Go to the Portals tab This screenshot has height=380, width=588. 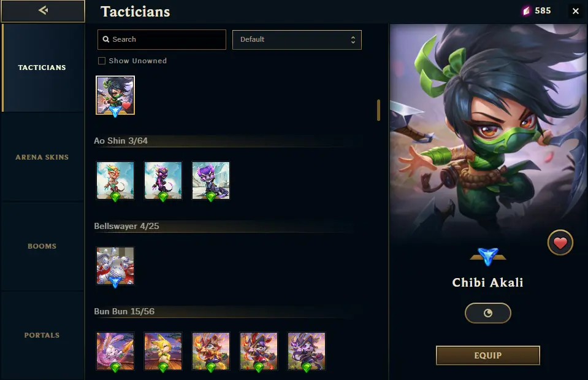pos(42,335)
